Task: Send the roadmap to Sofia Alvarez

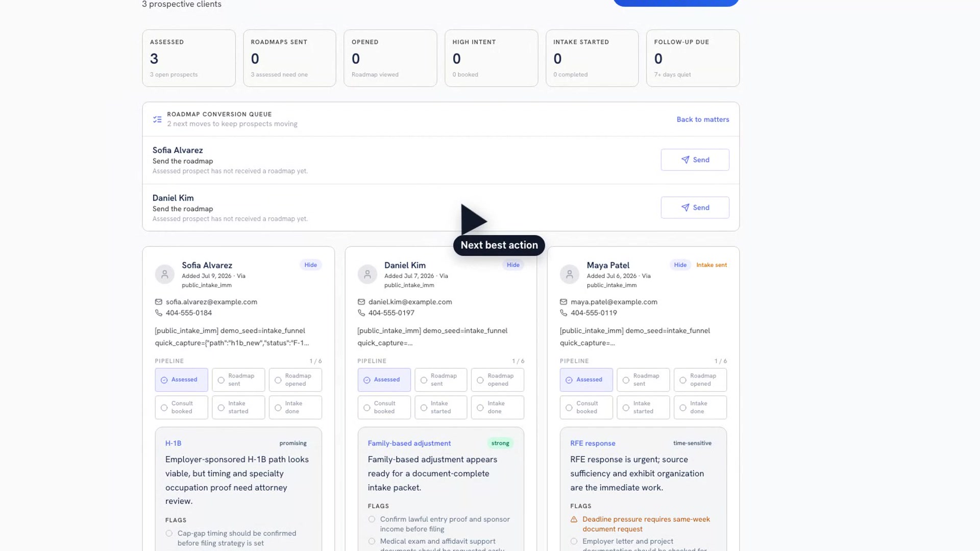Action: click(x=695, y=160)
